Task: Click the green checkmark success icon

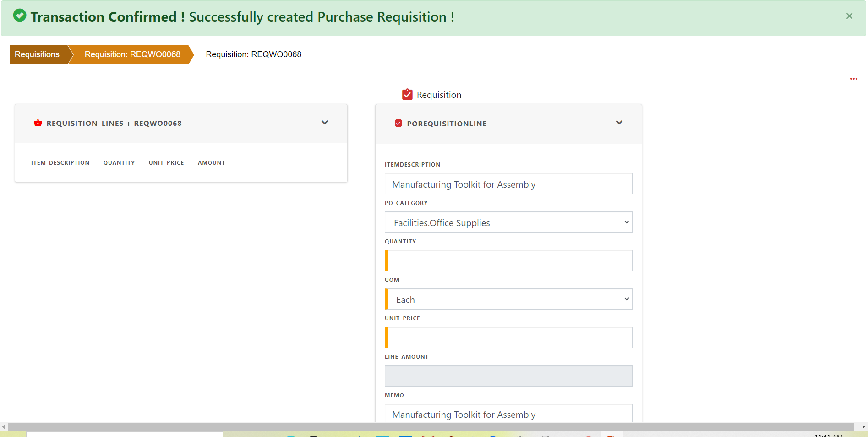Action: click(x=20, y=16)
